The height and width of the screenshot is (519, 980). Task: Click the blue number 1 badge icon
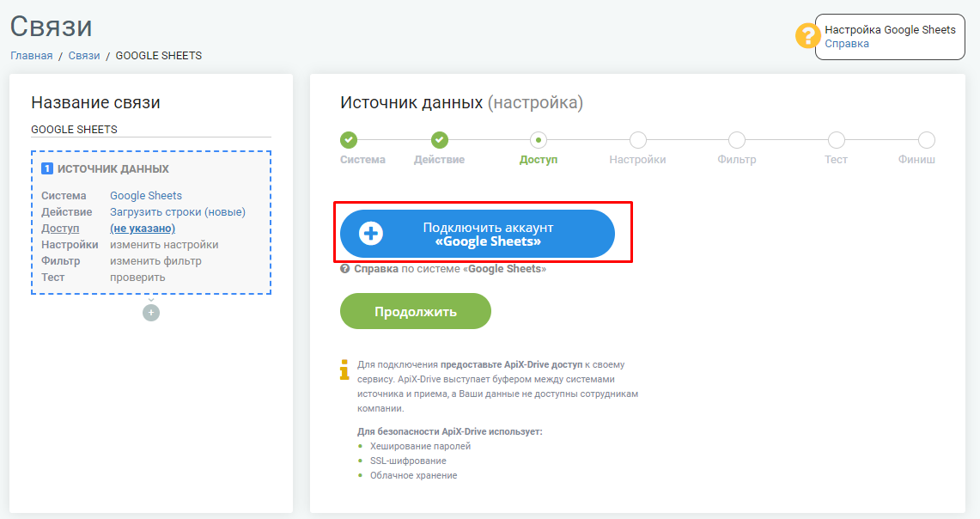(47, 168)
